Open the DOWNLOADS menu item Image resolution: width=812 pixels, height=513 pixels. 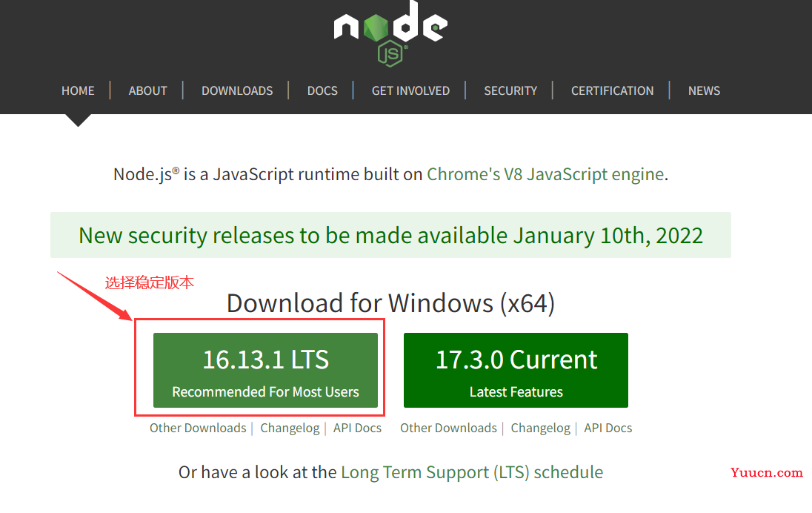click(x=237, y=90)
